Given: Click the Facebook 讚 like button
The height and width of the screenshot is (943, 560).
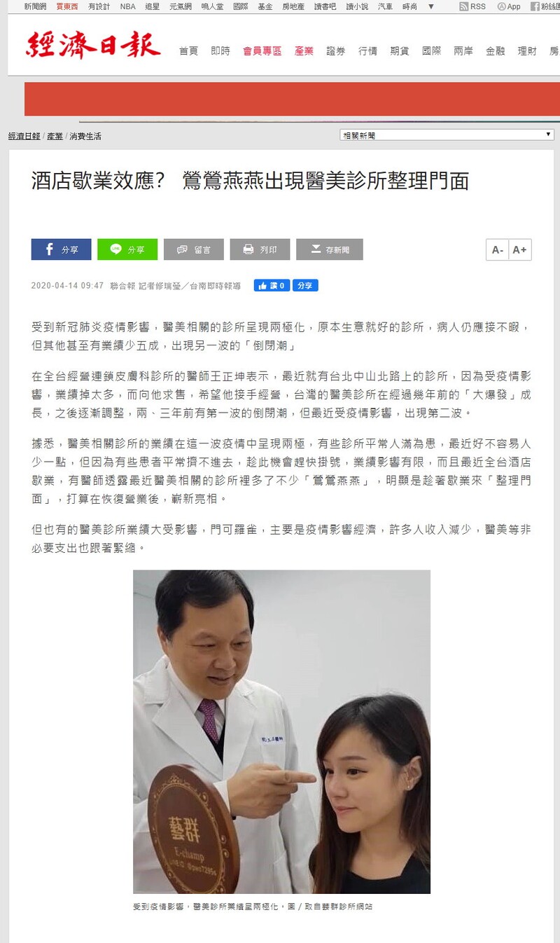Looking at the screenshot, I should click(272, 286).
